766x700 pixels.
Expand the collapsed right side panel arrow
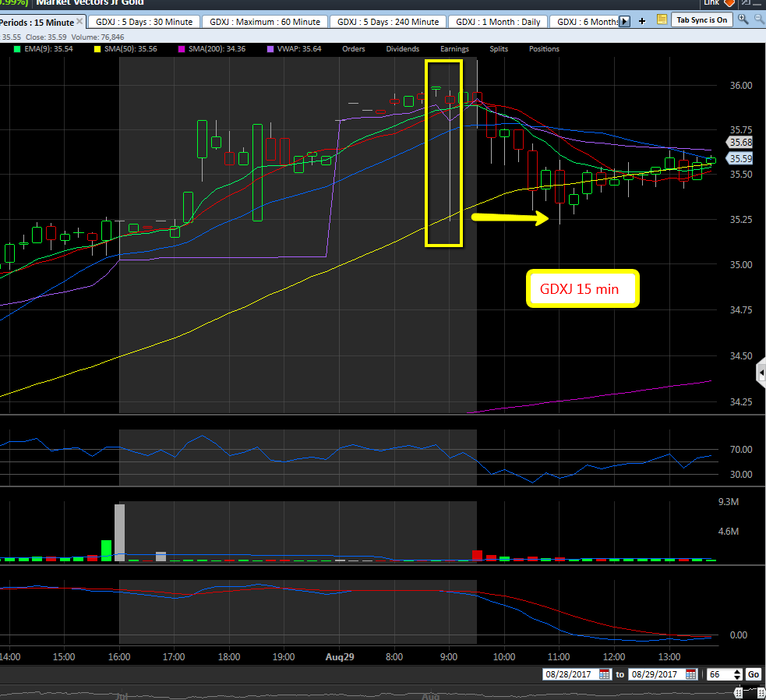[761, 375]
